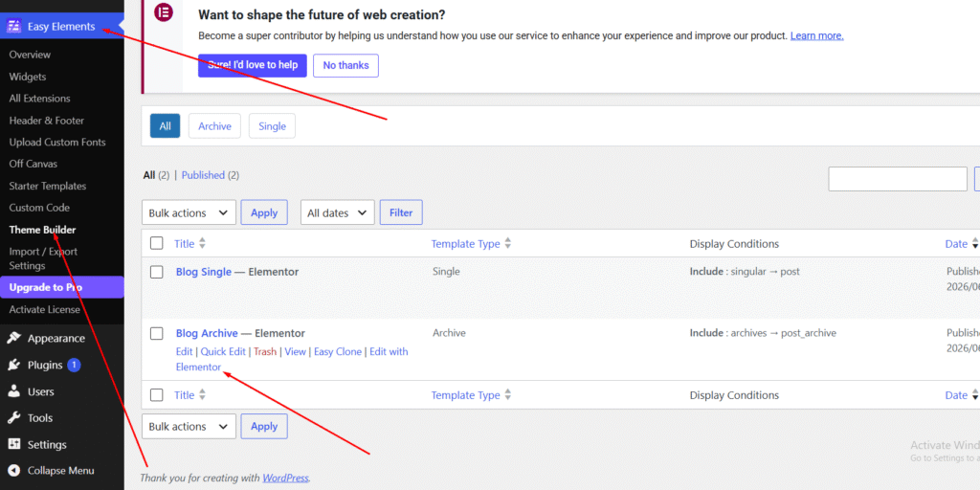Click the Published (2) status link
Viewport: 980px width, 490px height.
(210, 176)
